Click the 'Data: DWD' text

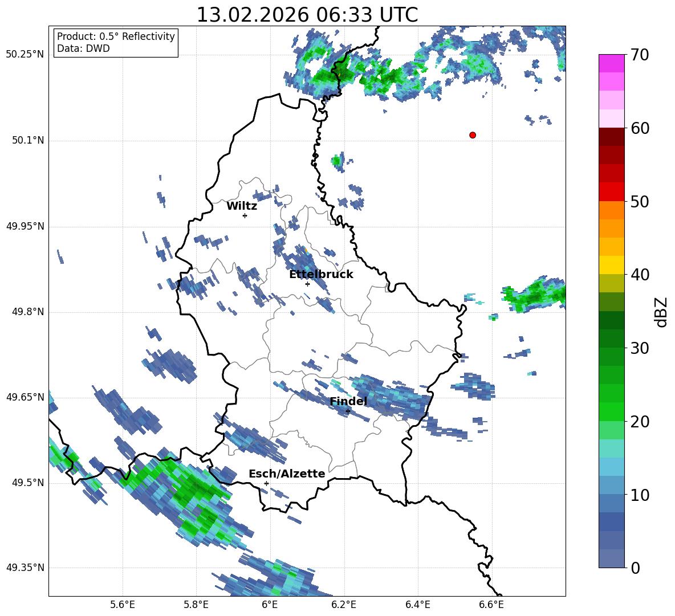pyautogui.click(x=83, y=48)
